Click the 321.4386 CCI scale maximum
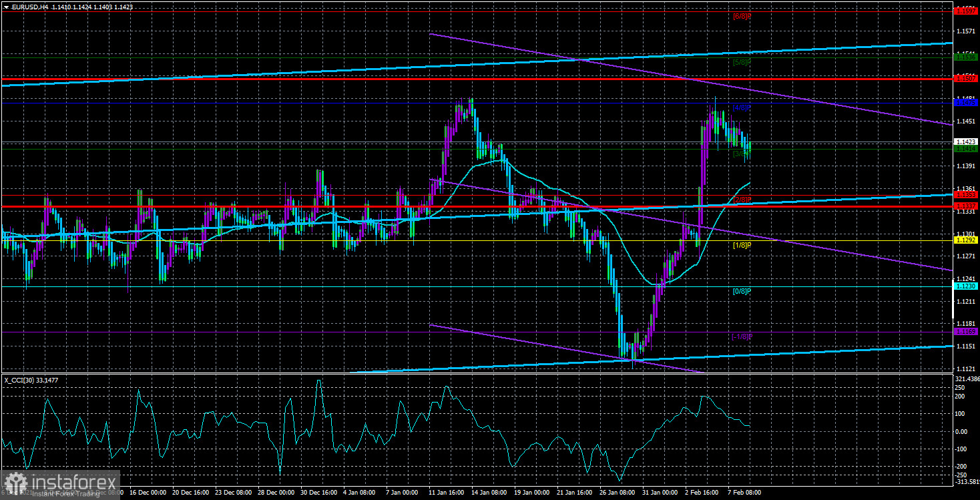The image size is (980, 500). click(x=967, y=378)
